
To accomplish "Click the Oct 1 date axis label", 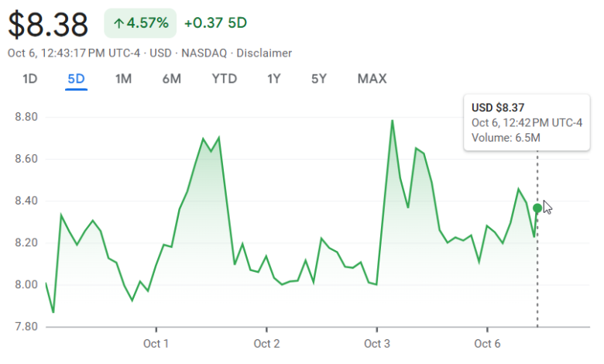I will coord(156,344).
